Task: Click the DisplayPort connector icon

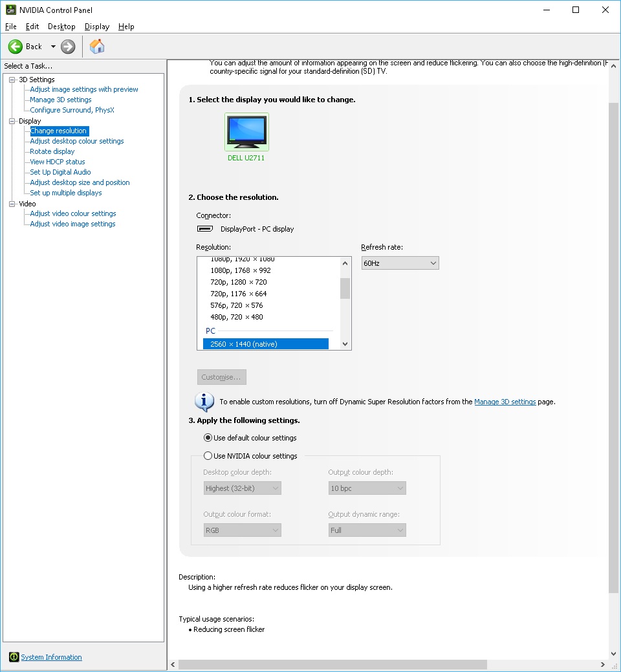Action: point(205,229)
